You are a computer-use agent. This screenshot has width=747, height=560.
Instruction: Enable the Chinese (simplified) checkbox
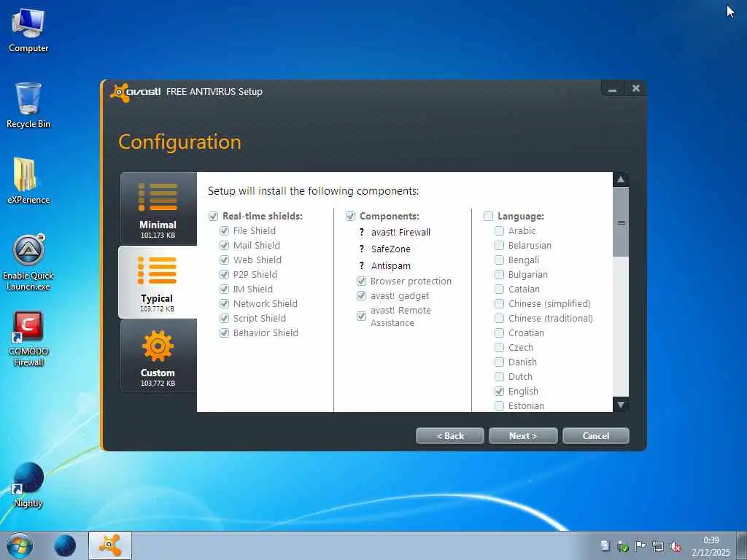click(499, 304)
